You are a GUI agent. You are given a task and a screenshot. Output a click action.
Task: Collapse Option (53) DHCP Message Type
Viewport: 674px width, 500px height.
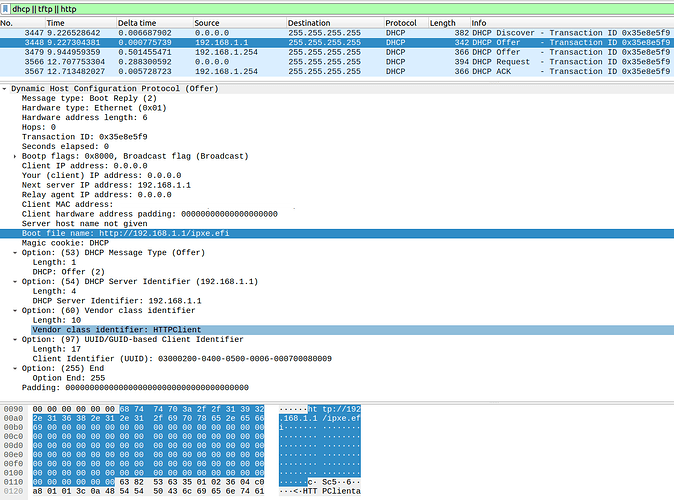tap(15, 252)
